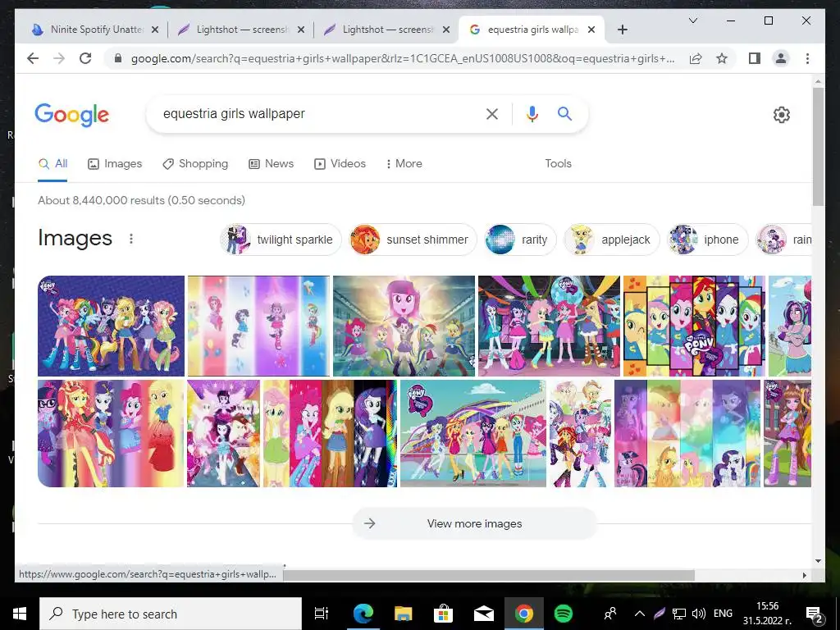Expand the More search options

(x=404, y=164)
